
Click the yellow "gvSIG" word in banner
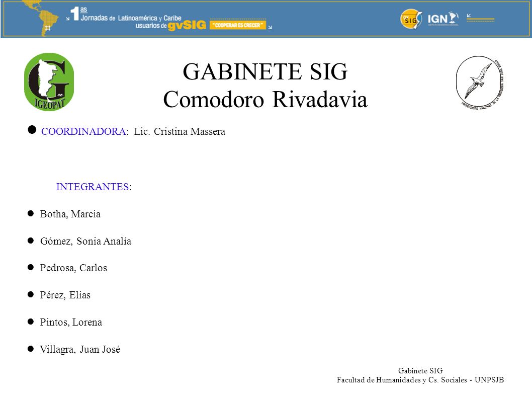[x=187, y=26]
